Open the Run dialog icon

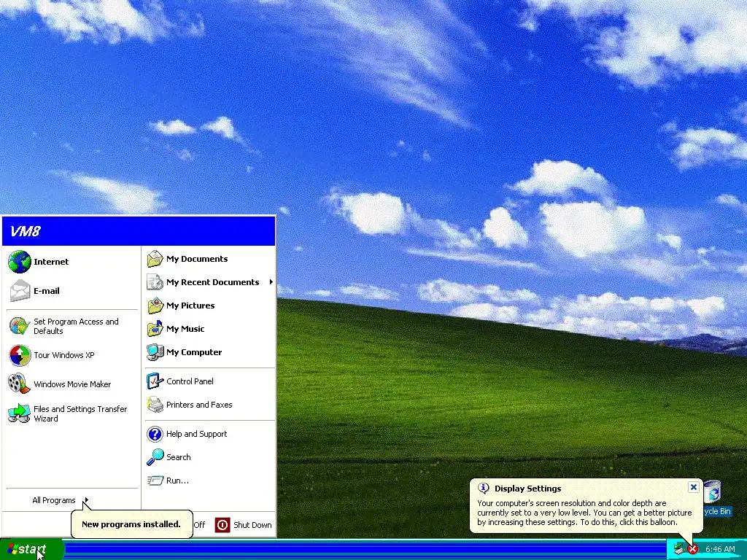pos(155,481)
